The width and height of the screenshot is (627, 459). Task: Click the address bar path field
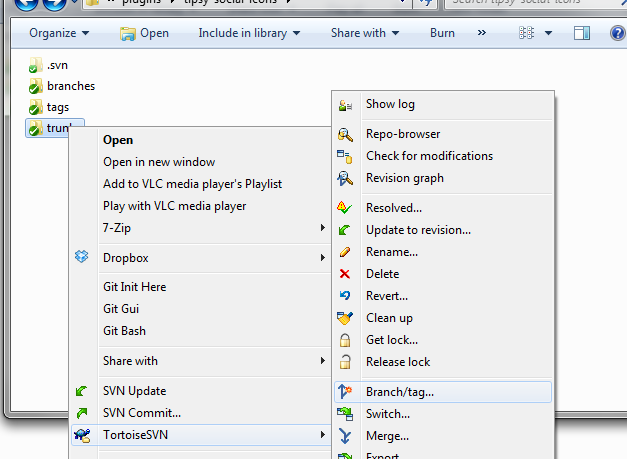(247, 3)
